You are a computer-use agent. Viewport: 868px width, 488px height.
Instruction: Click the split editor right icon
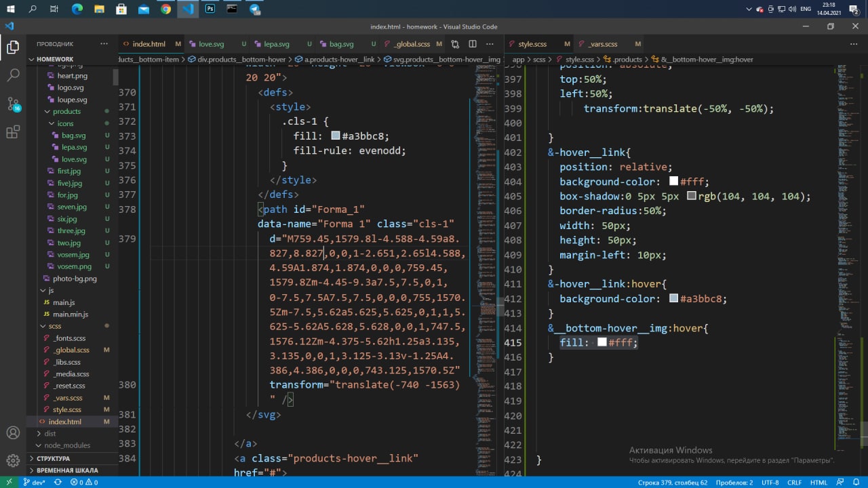473,44
